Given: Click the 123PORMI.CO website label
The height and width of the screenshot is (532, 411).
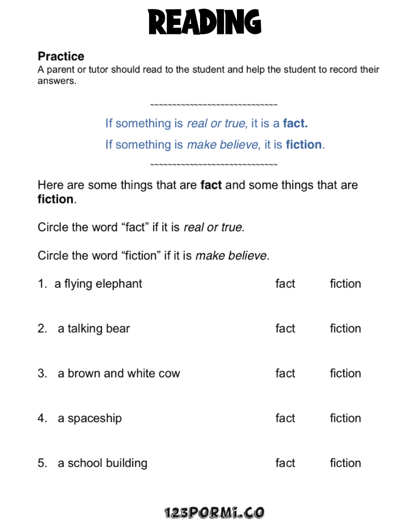Looking at the screenshot, I should coord(214,513).
